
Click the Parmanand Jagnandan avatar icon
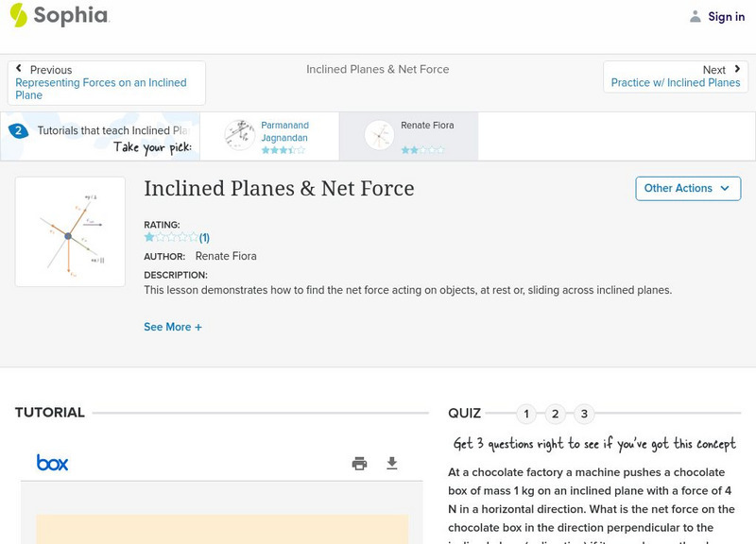[240, 135]
